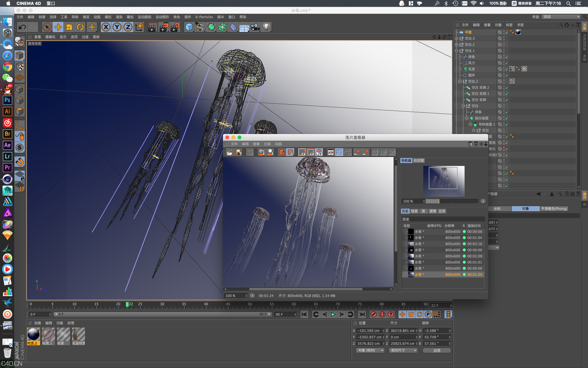Image resolution: width=588 pixels, height=368 pixels.
Task: Select the 材质.2 material sphere thumbnail
Action: (33, 334)
